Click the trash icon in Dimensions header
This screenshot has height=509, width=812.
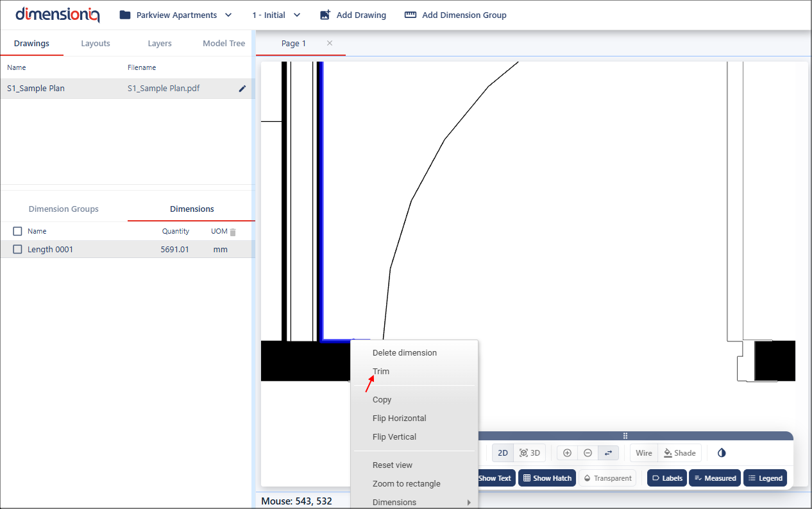click(x=233, y=232)
